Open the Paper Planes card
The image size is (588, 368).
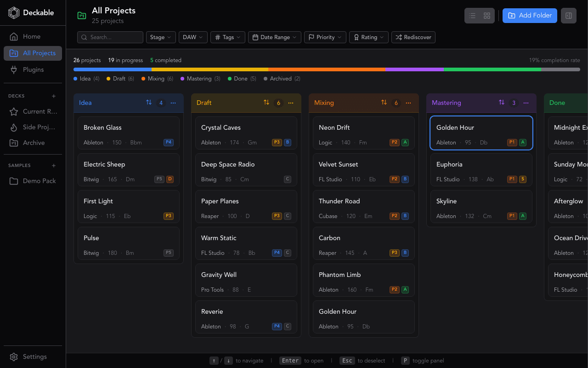(x=246, y=207)
